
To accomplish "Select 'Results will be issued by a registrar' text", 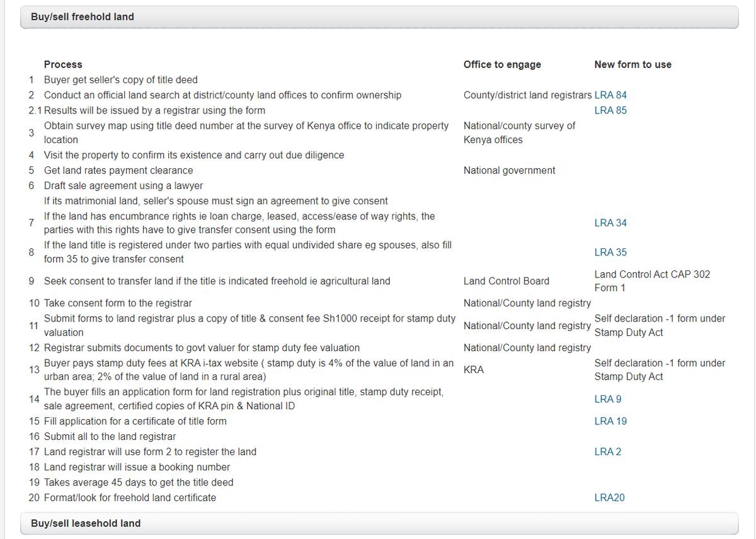I will click(x=155, y=110).
